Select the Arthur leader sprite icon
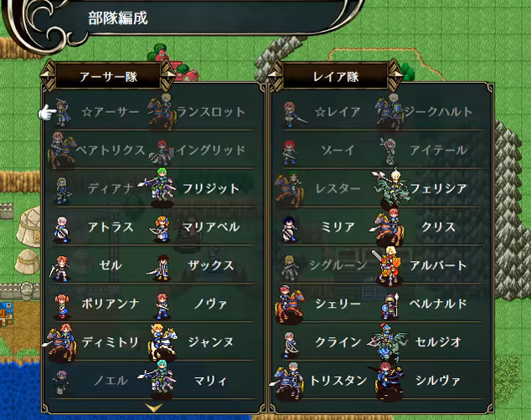The height and width of the screenshot is (420, 531). (62, 112)
